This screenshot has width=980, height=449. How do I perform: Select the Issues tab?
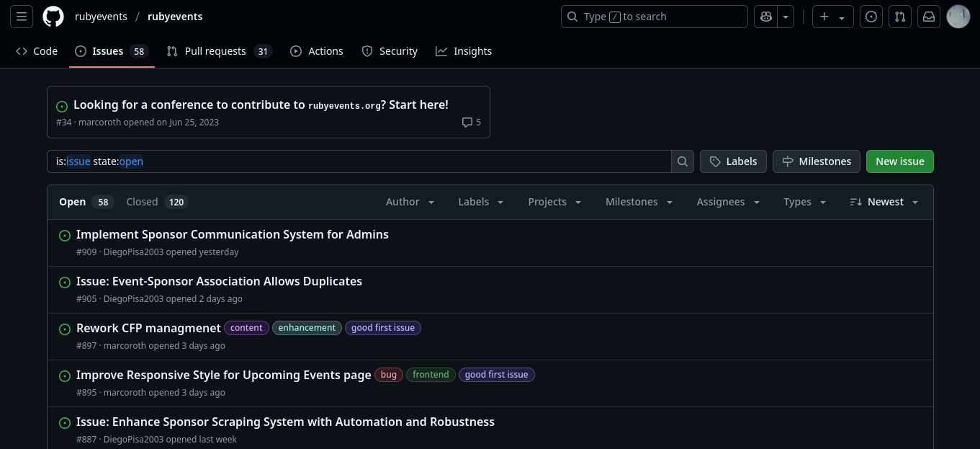[112, 51]
